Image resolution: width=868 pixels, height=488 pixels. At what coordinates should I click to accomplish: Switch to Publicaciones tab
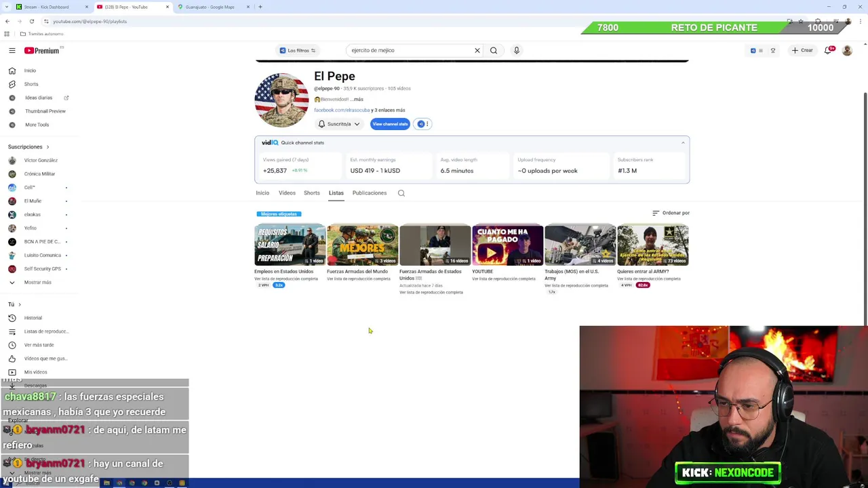(370, 193)
